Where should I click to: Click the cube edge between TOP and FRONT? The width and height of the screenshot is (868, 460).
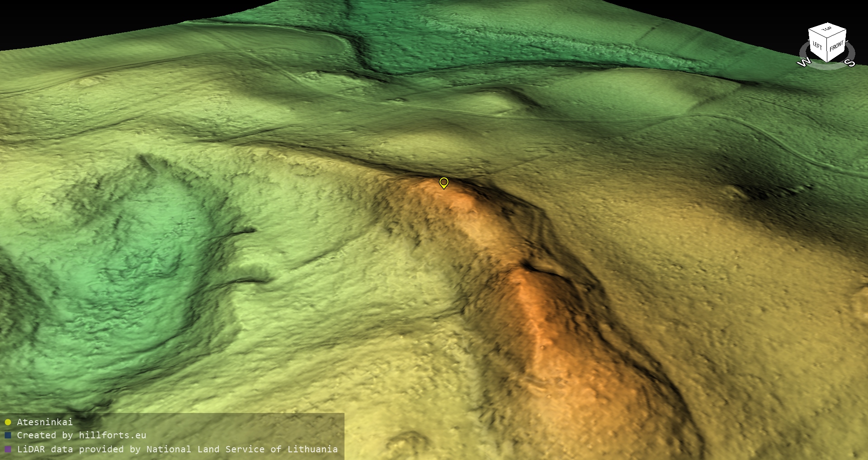click(837, 33)
